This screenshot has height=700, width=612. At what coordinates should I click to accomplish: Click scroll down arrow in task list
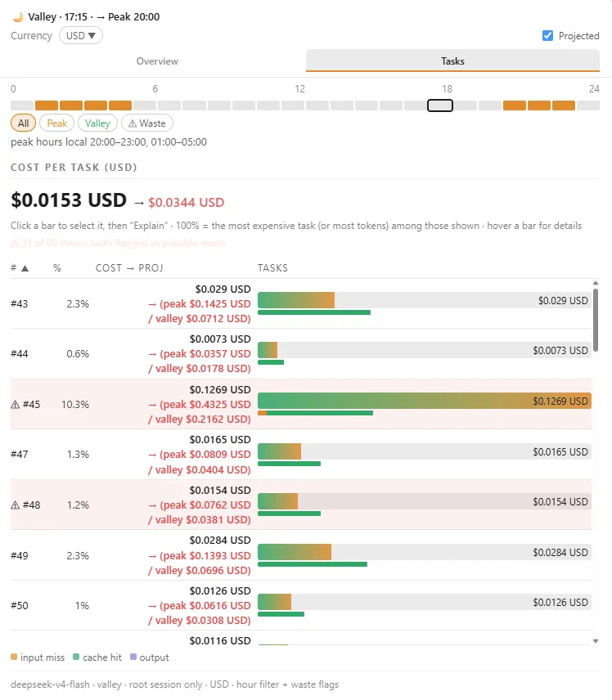596,641
